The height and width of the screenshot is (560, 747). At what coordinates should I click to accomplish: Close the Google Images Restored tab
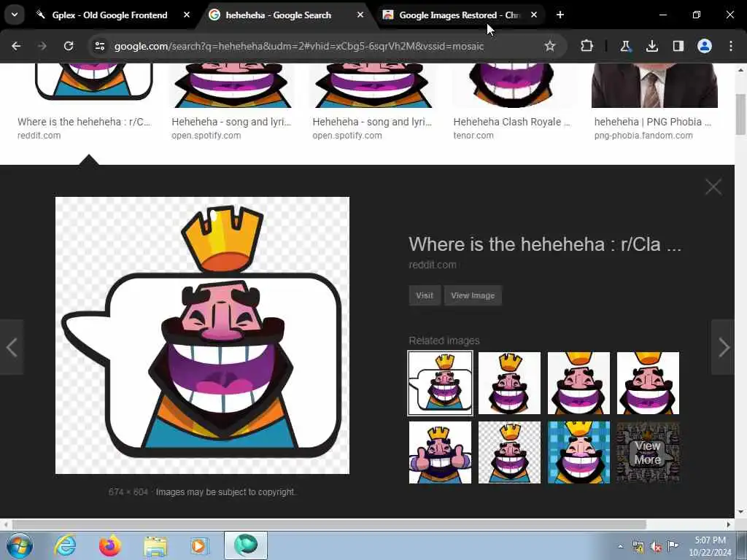tap(533, 15)
